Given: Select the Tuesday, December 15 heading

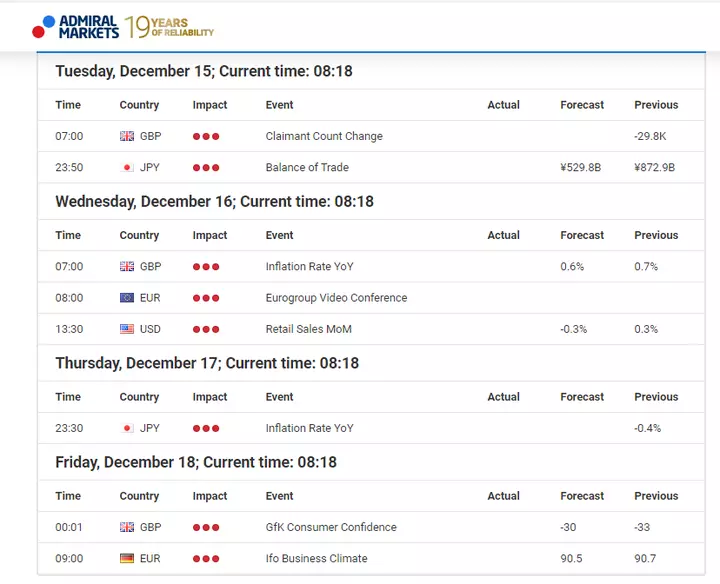Looking at the screenshot, I should click(x=204, y=71).
